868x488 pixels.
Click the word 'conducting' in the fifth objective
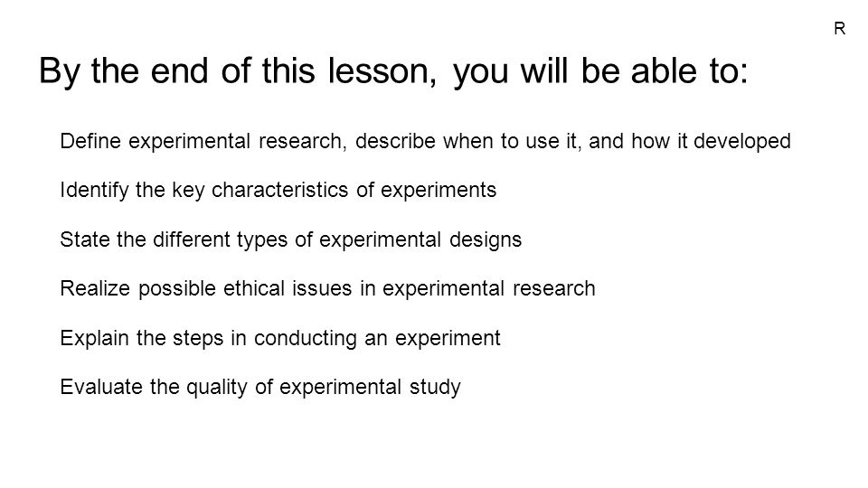tap(306, 339)
